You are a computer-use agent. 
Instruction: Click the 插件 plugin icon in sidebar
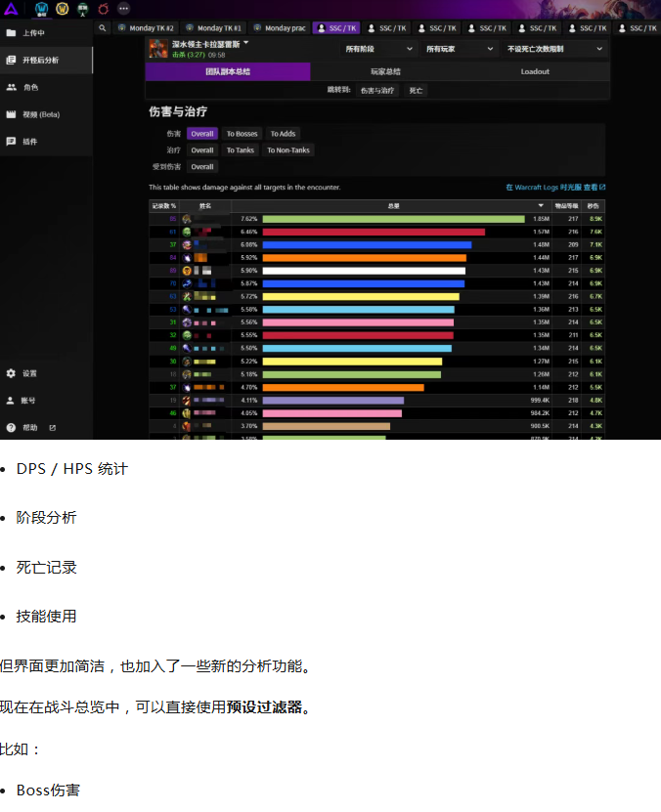(11, 142)
